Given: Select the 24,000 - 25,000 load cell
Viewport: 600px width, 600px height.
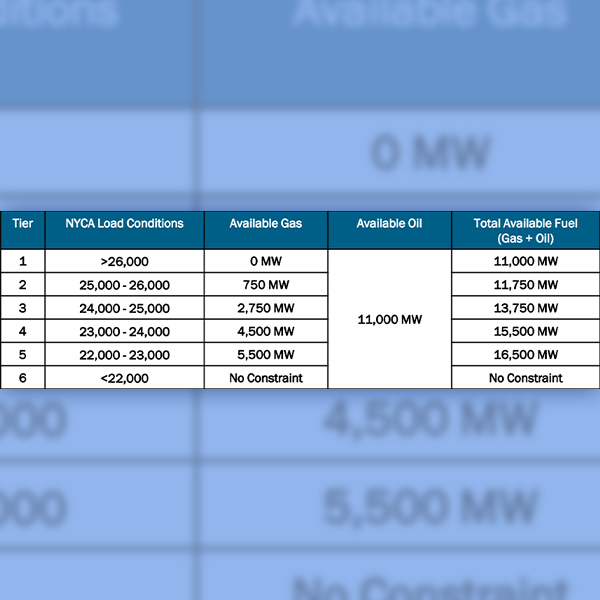Looking at the screenshot, I should click(x=125, y=308).
